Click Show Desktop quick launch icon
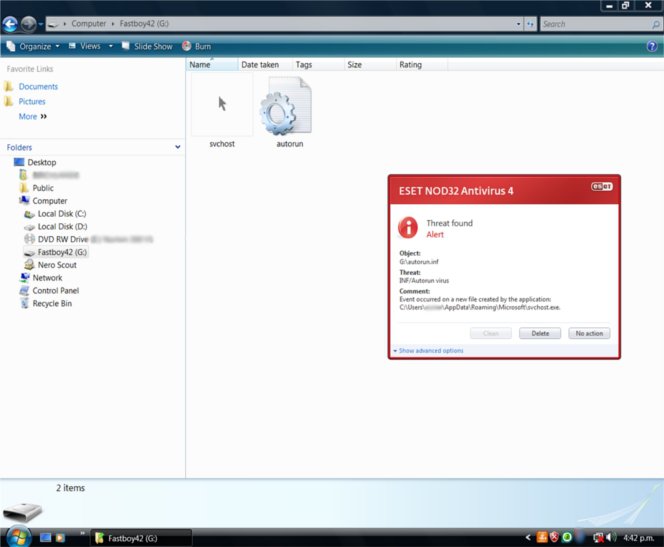 point(45,538)
